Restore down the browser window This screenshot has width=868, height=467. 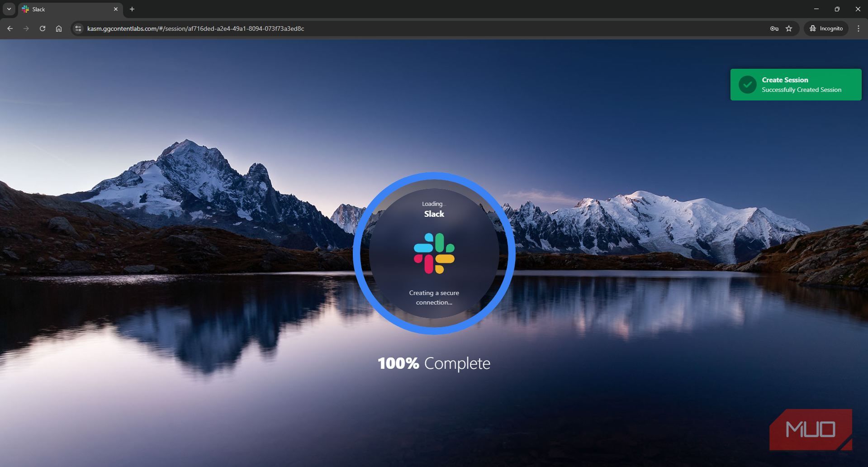(x=837, y=9)
